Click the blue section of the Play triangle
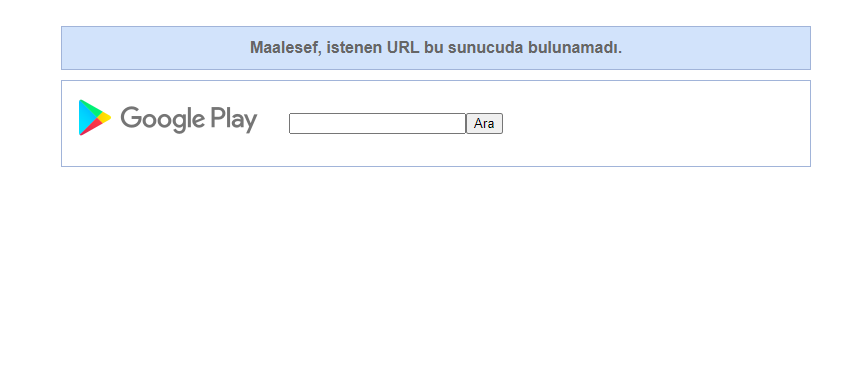This screenshot has width=853, height=372. (84, 117)
